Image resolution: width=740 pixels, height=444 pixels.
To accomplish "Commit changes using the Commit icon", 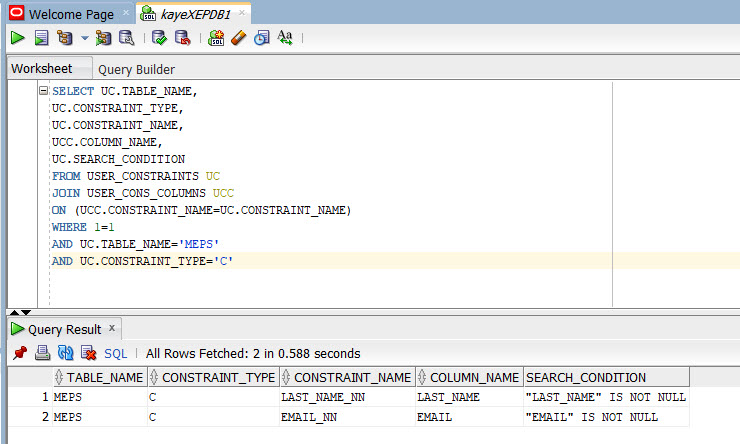I will (x=160, y=38).
